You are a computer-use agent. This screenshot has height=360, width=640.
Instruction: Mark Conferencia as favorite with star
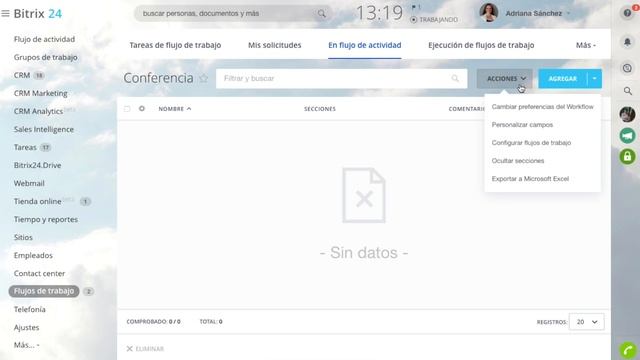pos(203,78)
